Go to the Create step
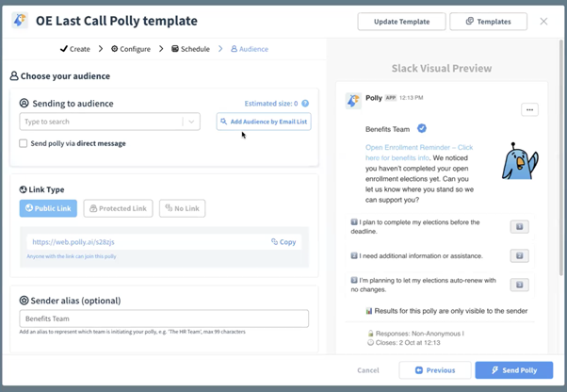The image size is (567, 392). point(75,49)
